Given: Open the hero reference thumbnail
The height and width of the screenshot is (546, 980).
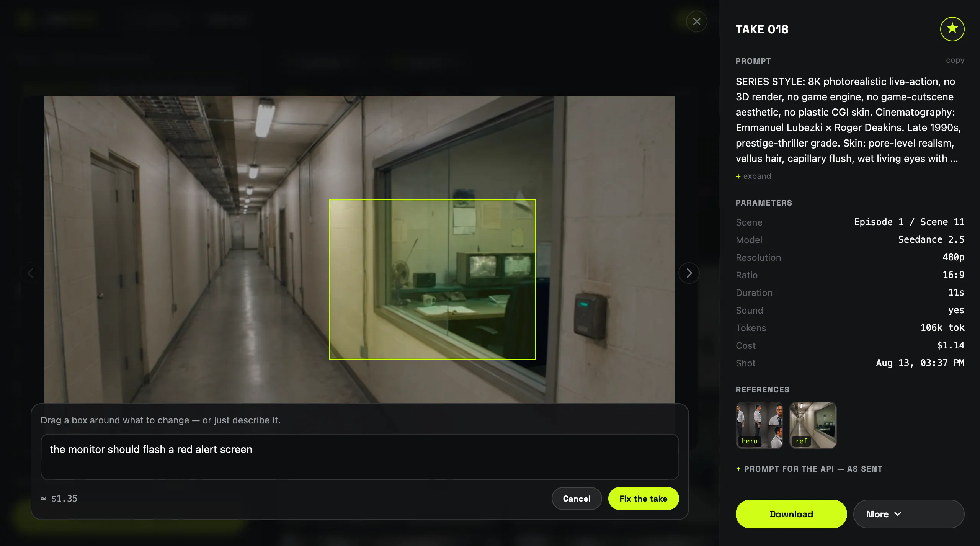Looking at the screenshot, I should tap(759, 425).
